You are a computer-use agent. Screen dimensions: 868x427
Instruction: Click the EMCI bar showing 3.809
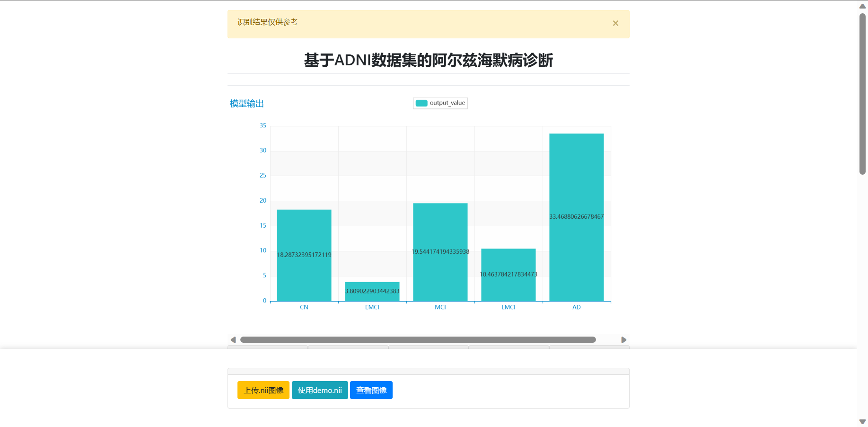372,290
